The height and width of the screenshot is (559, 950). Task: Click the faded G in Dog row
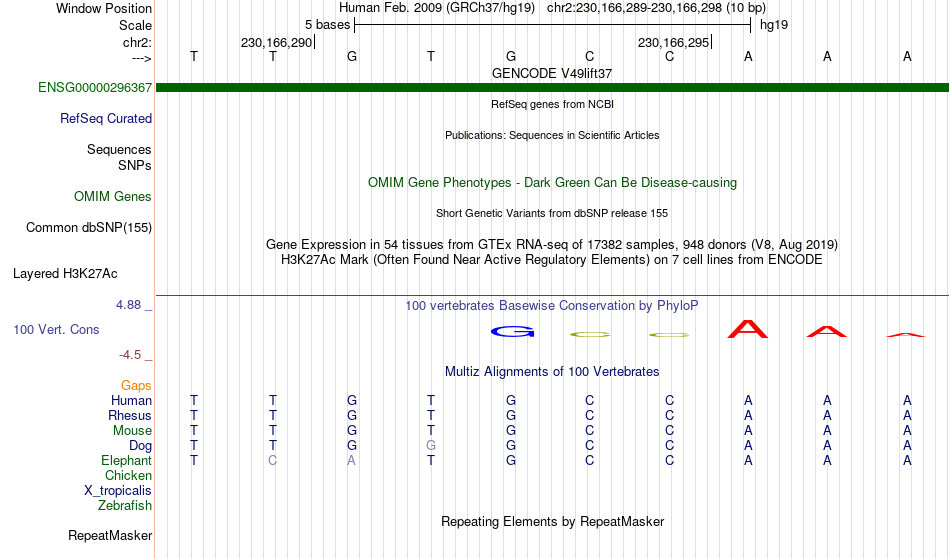tap(431, 445)
